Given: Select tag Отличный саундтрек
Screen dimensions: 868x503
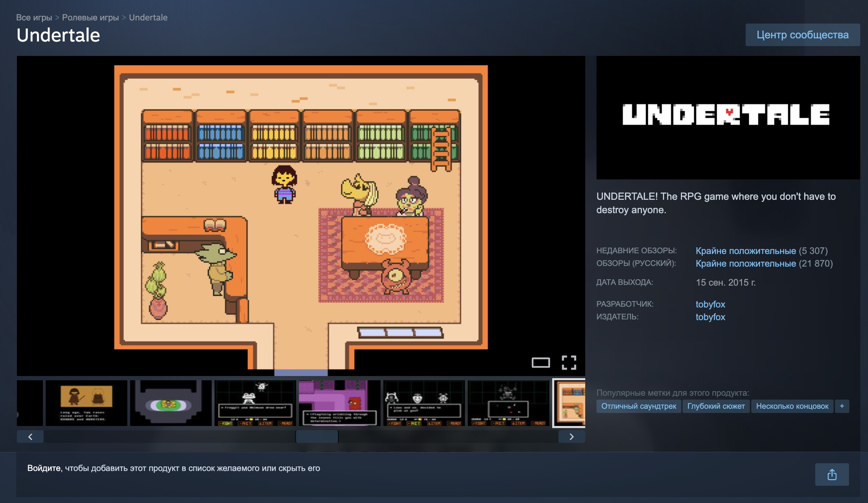Looking at the screenshot, I should 639,406.
